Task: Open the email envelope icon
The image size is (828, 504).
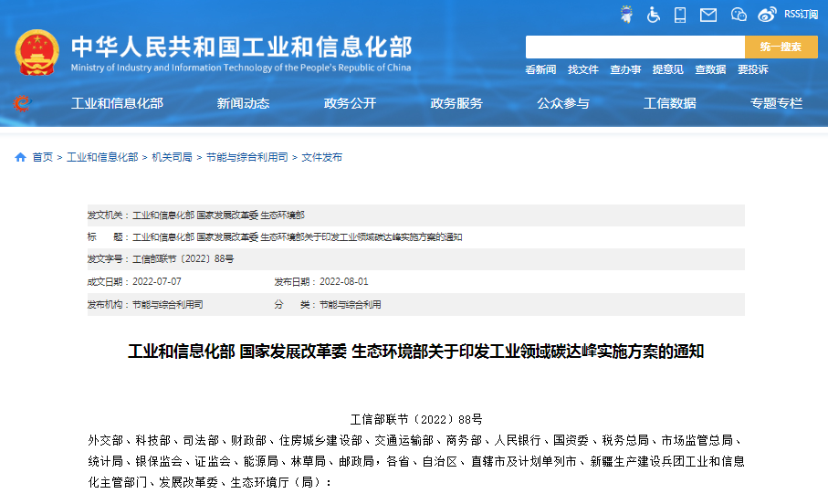Action: tap(708, 16)
